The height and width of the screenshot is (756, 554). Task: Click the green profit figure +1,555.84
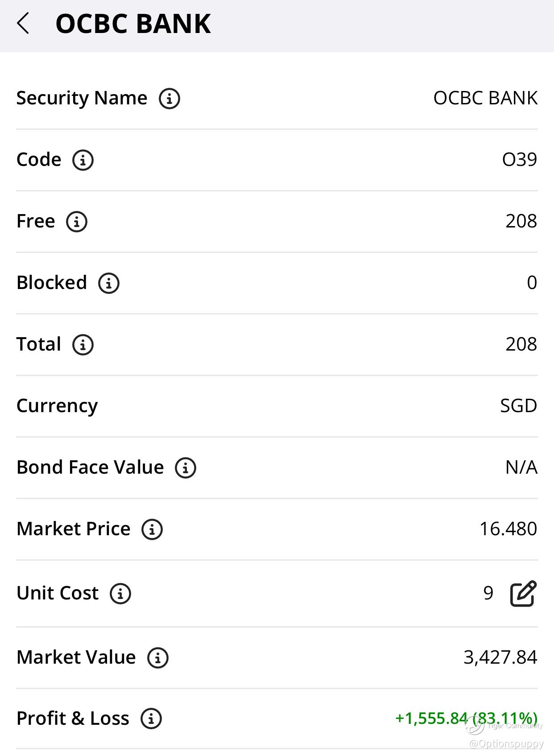(x=431, y=719)
